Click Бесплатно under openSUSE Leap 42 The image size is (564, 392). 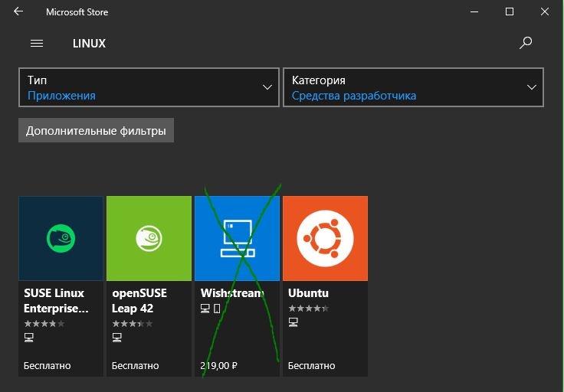point(135,366)
